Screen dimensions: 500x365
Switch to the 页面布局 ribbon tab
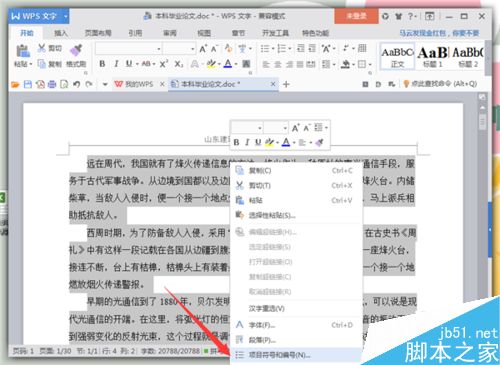pyautogui.click(x=98, y=33)
